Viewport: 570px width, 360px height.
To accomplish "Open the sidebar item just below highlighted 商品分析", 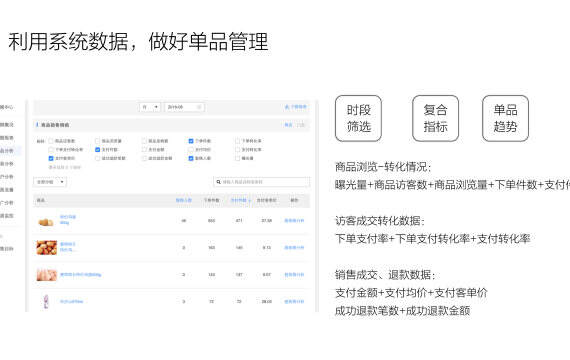I will pos(7,164).
